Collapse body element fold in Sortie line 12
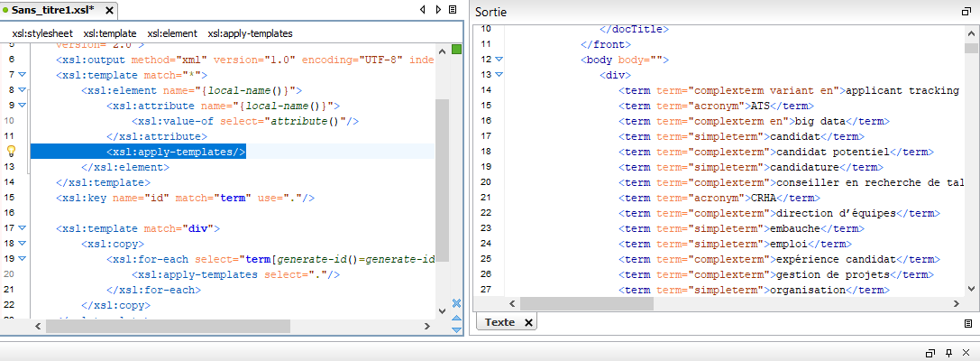This screenshot has width=980, height=361. 499,60
